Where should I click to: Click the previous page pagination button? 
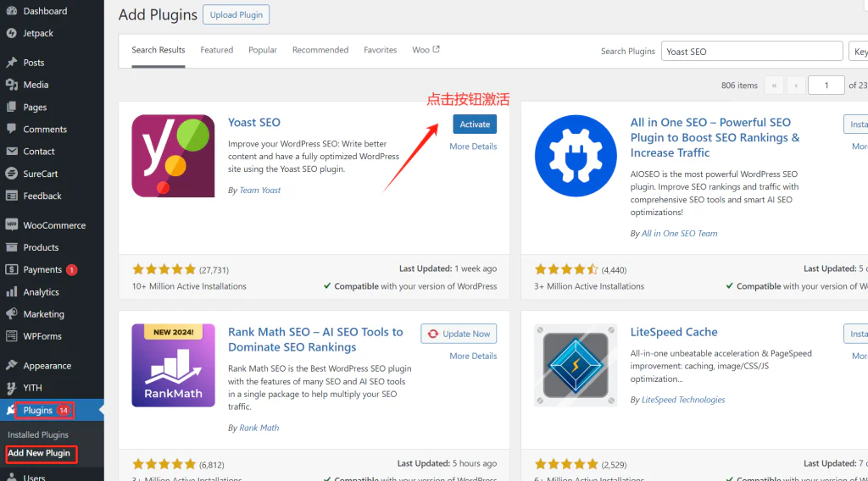click(x=796, y=86)
